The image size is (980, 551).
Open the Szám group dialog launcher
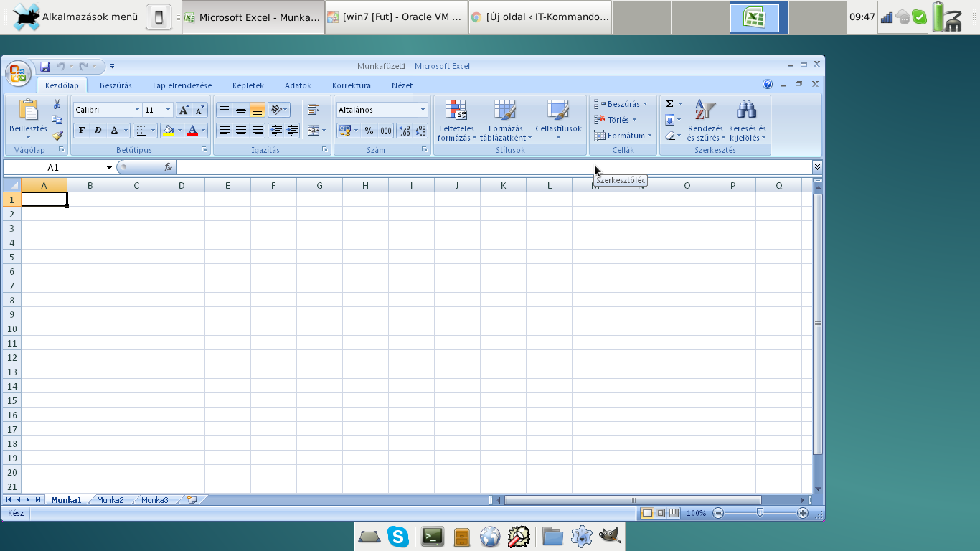click(x=425, y=150)
